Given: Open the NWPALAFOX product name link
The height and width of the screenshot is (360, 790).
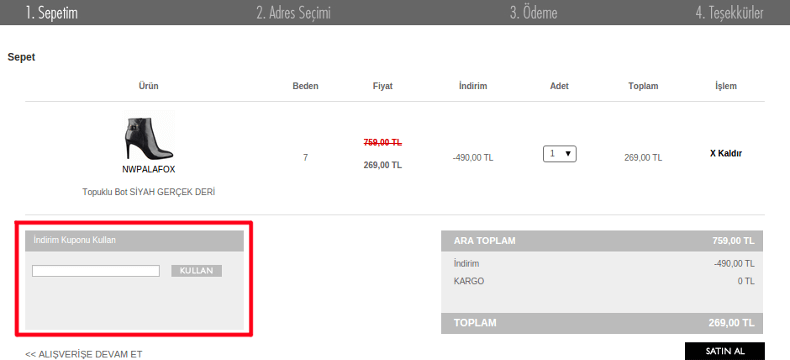Looking at the screenshot, I should click(x=149, y=170).
